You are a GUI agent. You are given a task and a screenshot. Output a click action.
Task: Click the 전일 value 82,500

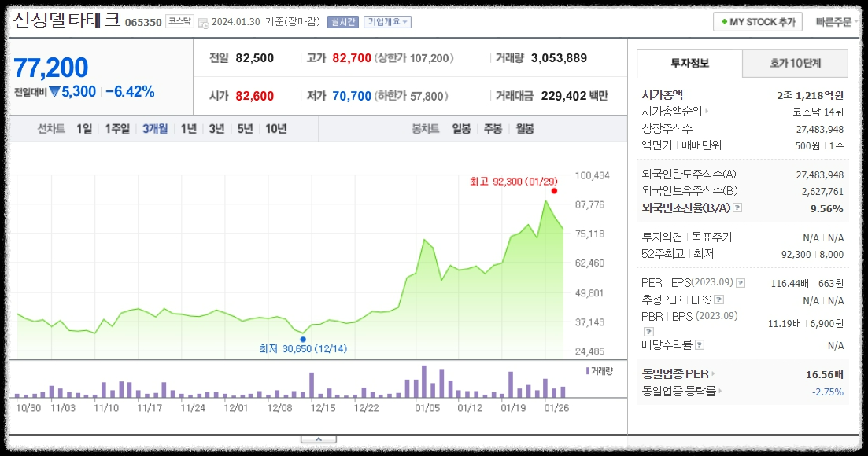[255, 58]
